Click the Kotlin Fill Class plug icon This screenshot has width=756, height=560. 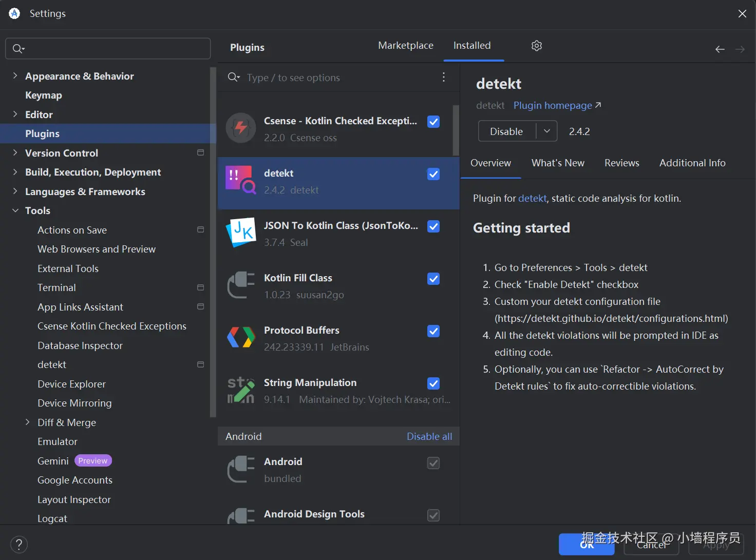(241, 285)
